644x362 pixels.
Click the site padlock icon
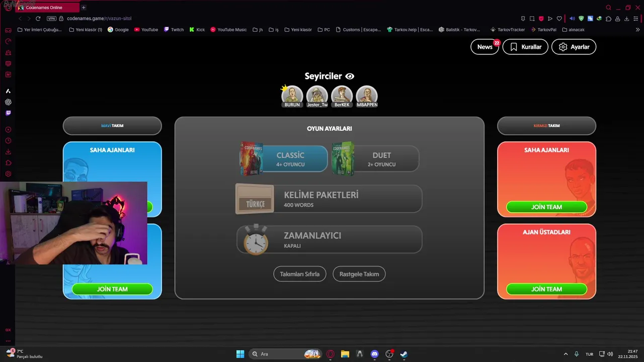[61, 19]
